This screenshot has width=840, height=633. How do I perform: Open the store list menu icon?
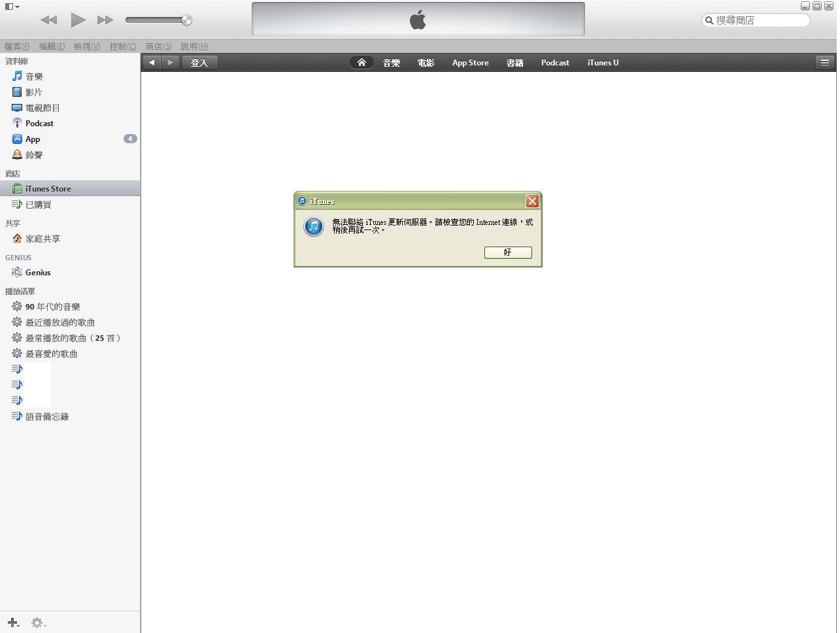(x=824, y=63)
